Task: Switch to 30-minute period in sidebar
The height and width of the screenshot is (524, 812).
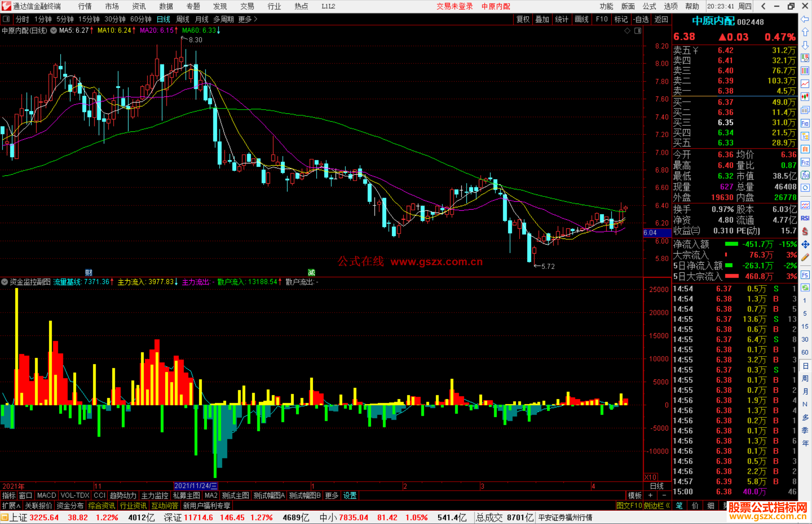Action: tap(804, 339)
